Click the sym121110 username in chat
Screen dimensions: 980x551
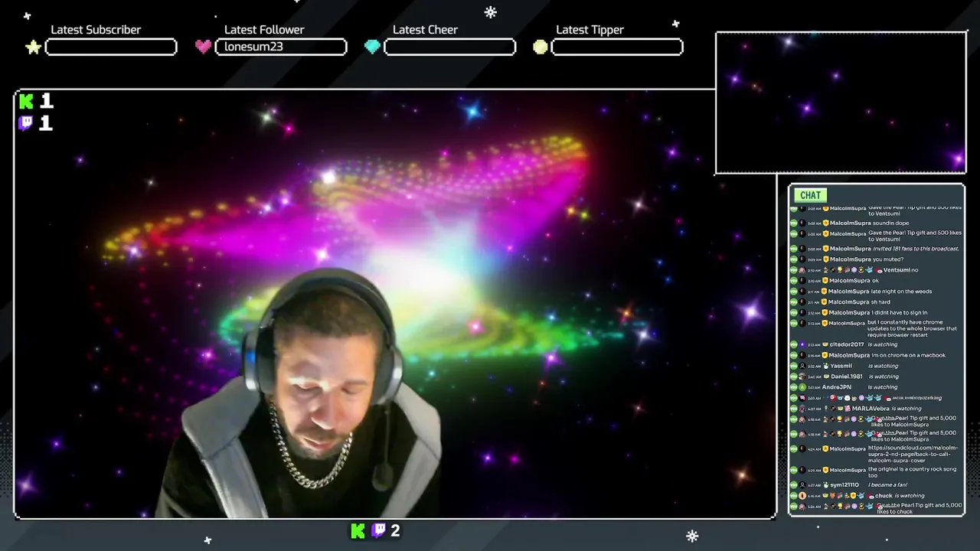click(x=844, y=485)
